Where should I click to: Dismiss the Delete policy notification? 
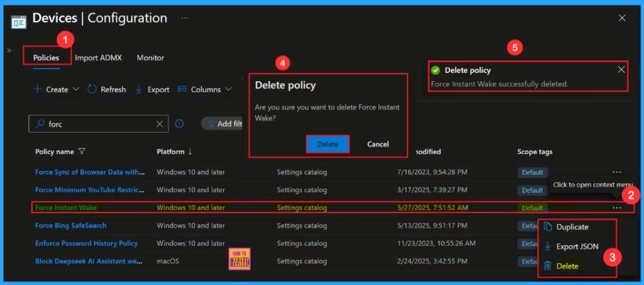coord(621,70)
